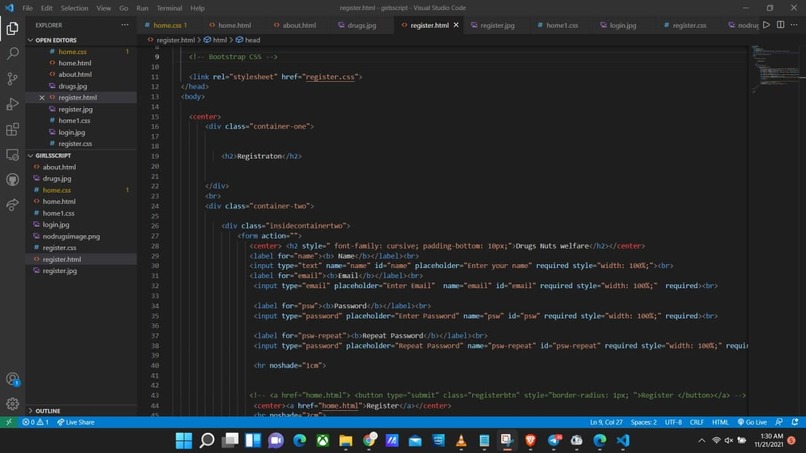Click the code minimap preview
Screen dimensions: 806x453
tap(777, 69)
